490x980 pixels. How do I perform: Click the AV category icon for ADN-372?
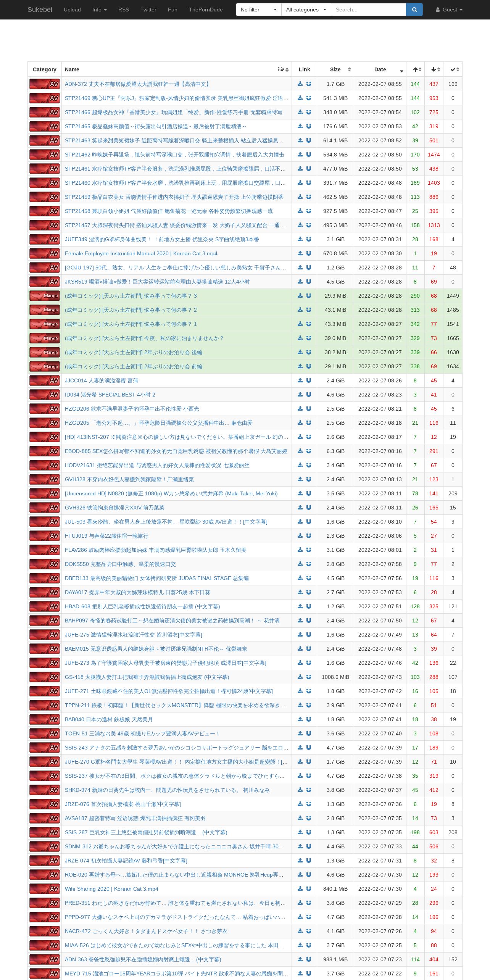point(45,84)
